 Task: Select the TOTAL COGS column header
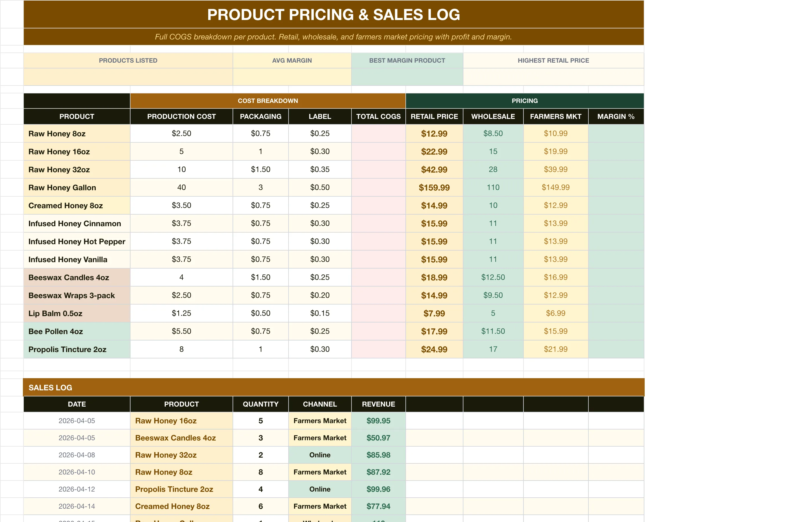(378, 116)
